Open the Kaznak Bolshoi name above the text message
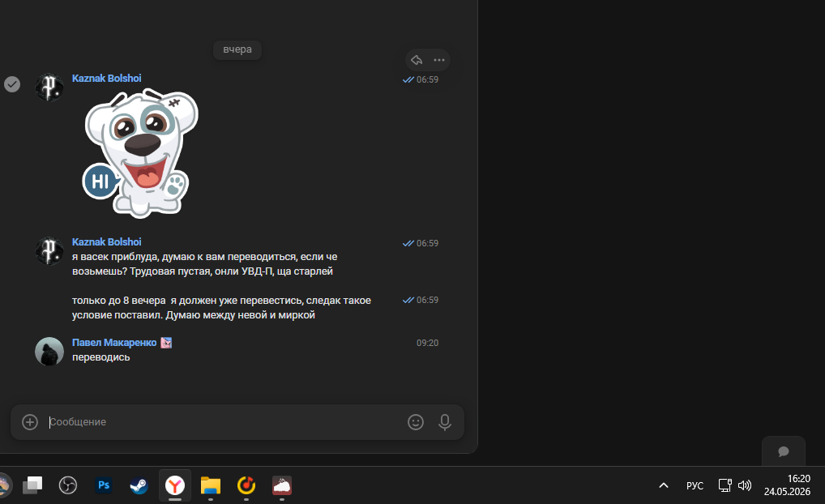This screenshot has height=504, width=825. click(106, 242)
